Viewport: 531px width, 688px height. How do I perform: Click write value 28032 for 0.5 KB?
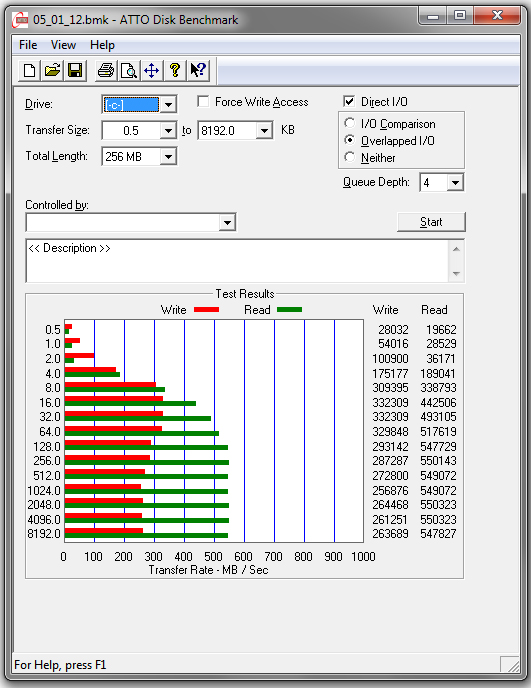click(x=393, y=330)
